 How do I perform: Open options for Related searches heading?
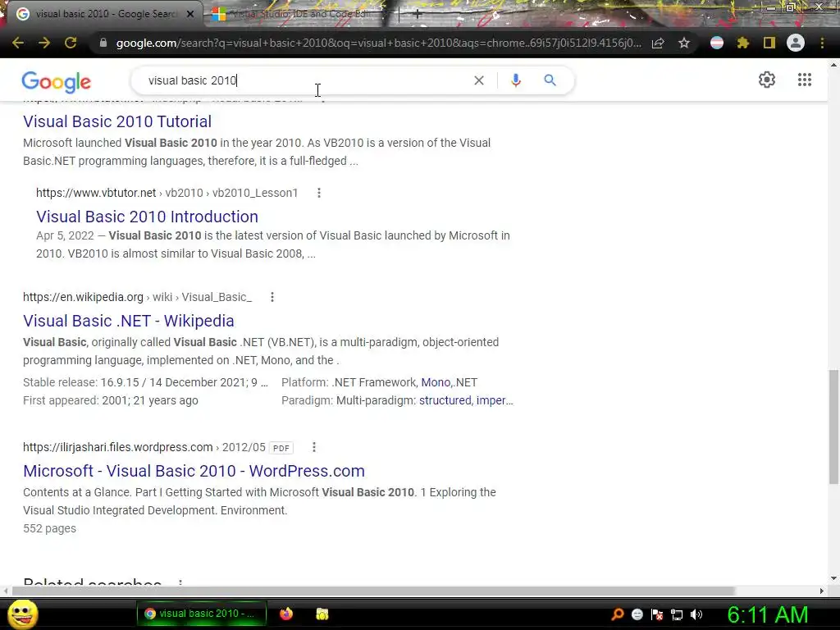[x=180, y=583]
